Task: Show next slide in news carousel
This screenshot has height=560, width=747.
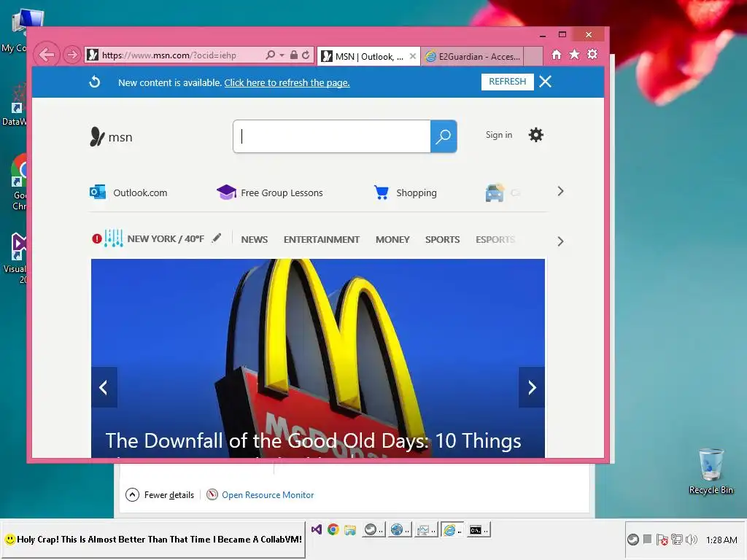Action: (532, 387)
